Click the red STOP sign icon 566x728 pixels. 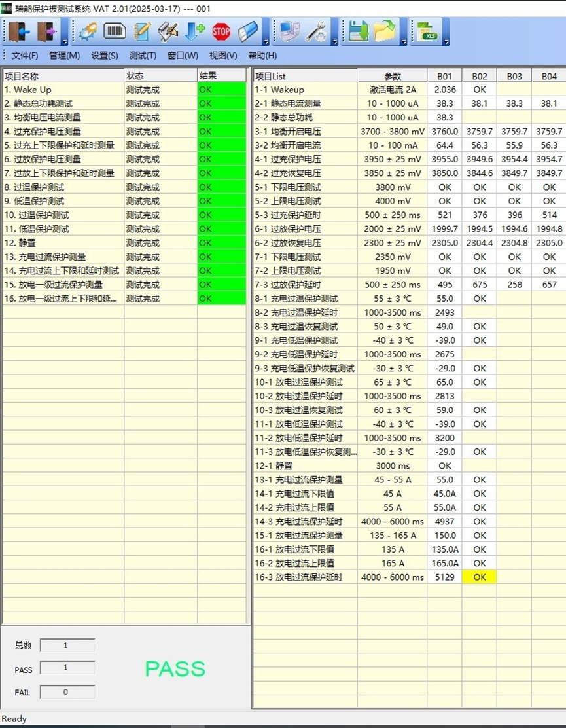pos(221,31)
